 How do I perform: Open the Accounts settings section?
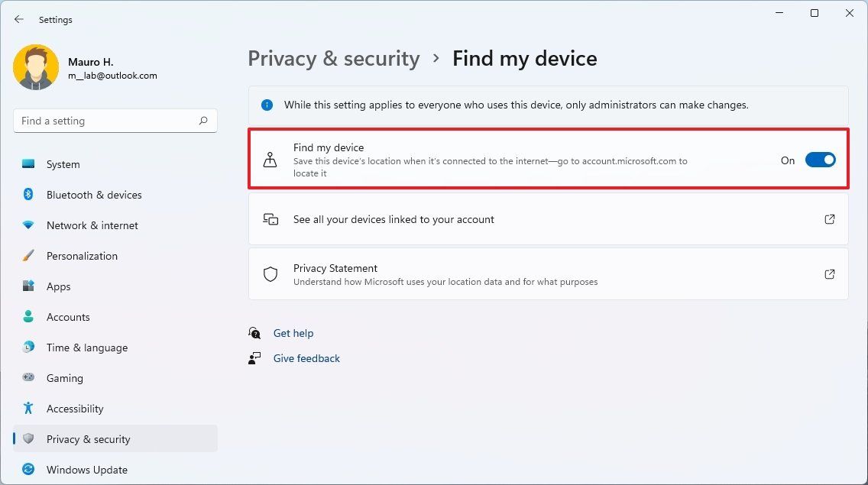[x=68, y=316]
